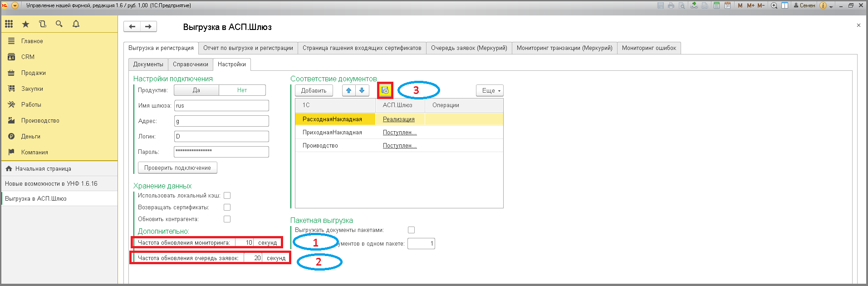The image size is (868, 286).
Task: Switch to Отчет по выгрузке и регистрации tab
Action: (248, 48)
